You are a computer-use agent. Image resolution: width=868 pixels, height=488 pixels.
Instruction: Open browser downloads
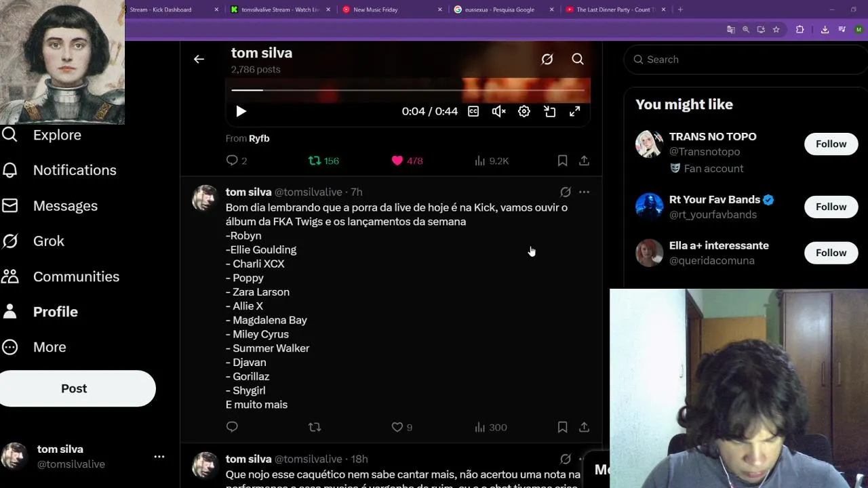click(825, 29)
